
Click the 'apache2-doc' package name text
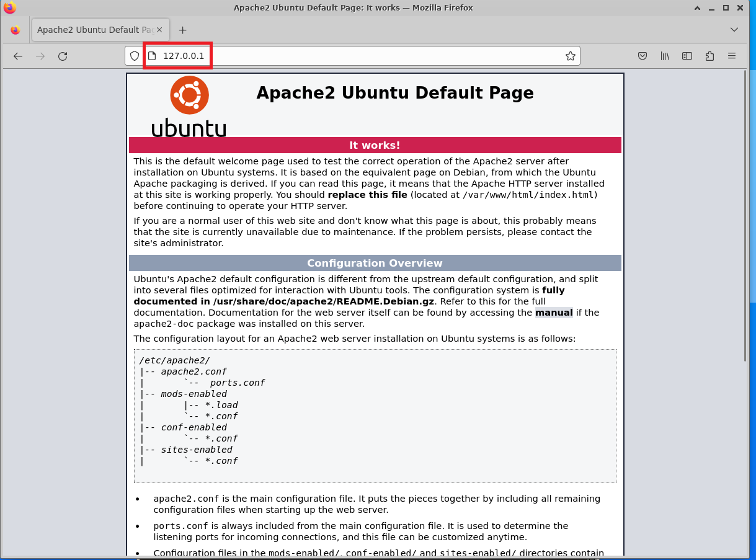(163, 324)
